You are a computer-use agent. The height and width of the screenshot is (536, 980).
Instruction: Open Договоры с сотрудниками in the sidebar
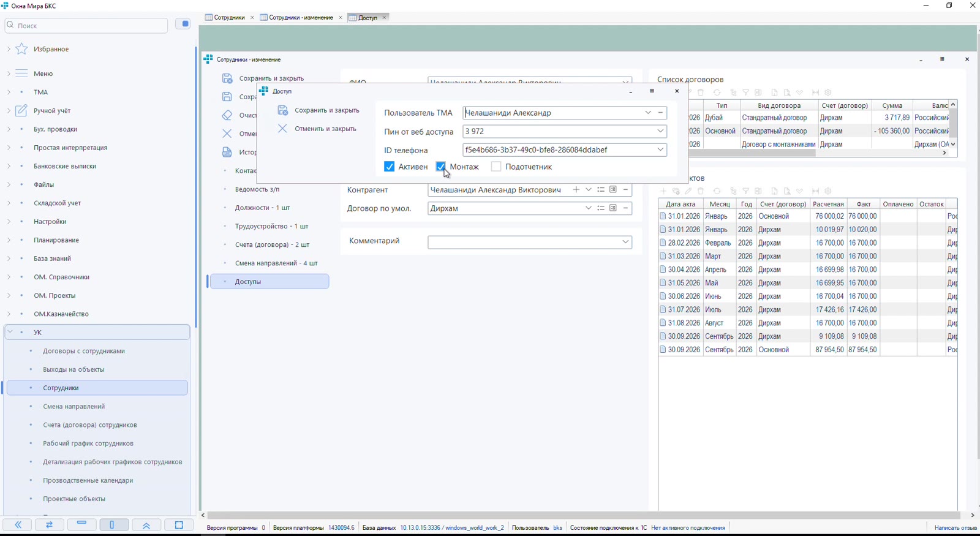pos(84,351)
